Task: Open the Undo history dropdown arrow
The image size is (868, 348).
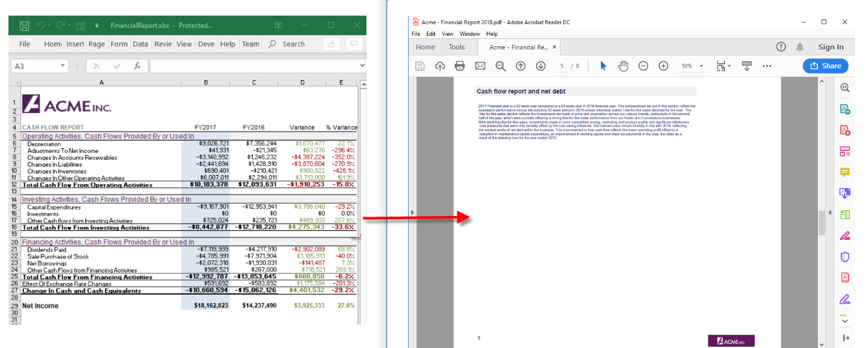Action: pos(50,26)
